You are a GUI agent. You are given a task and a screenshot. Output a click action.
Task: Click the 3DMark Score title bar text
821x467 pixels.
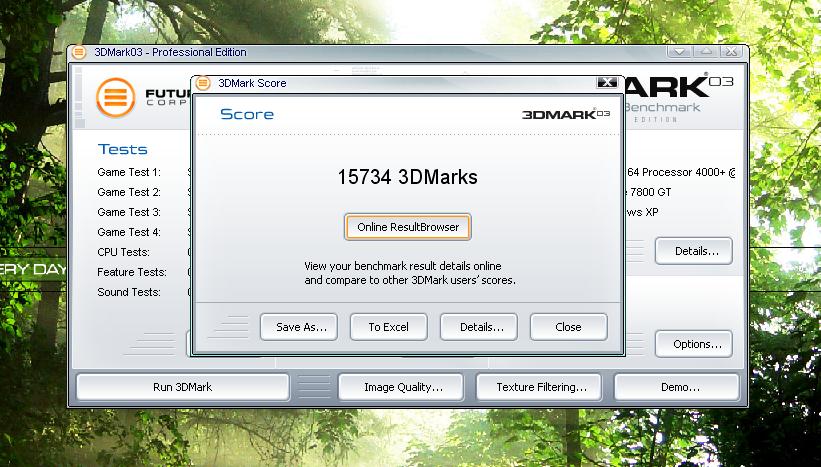[252, 83]
